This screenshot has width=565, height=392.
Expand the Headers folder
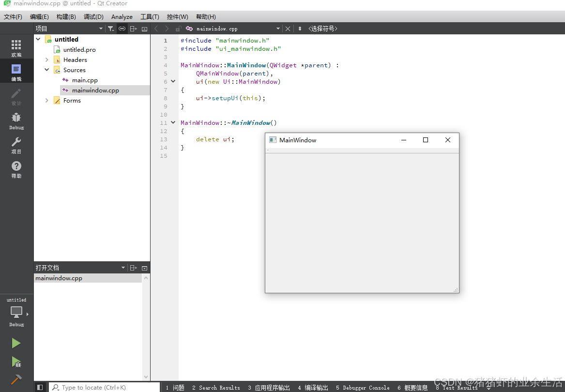tap(47, 60)
